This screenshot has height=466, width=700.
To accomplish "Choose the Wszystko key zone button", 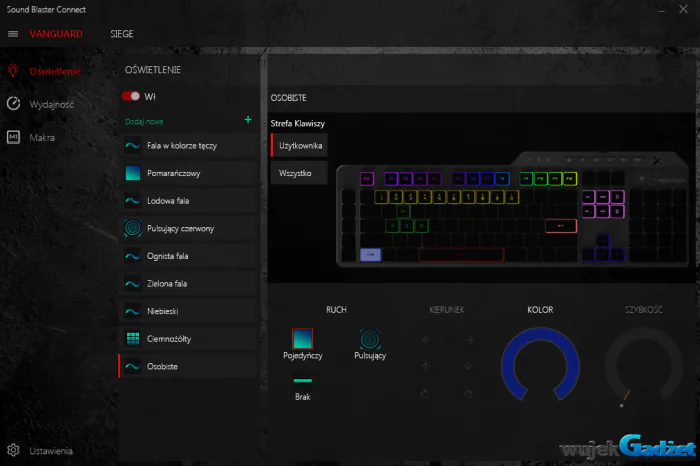I will tap(300, 173).
